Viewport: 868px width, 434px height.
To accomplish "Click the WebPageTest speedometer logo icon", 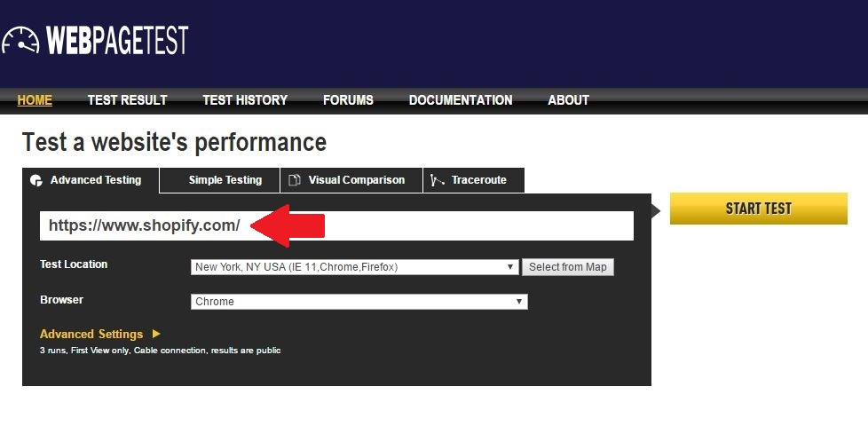I will coord(20,41).
